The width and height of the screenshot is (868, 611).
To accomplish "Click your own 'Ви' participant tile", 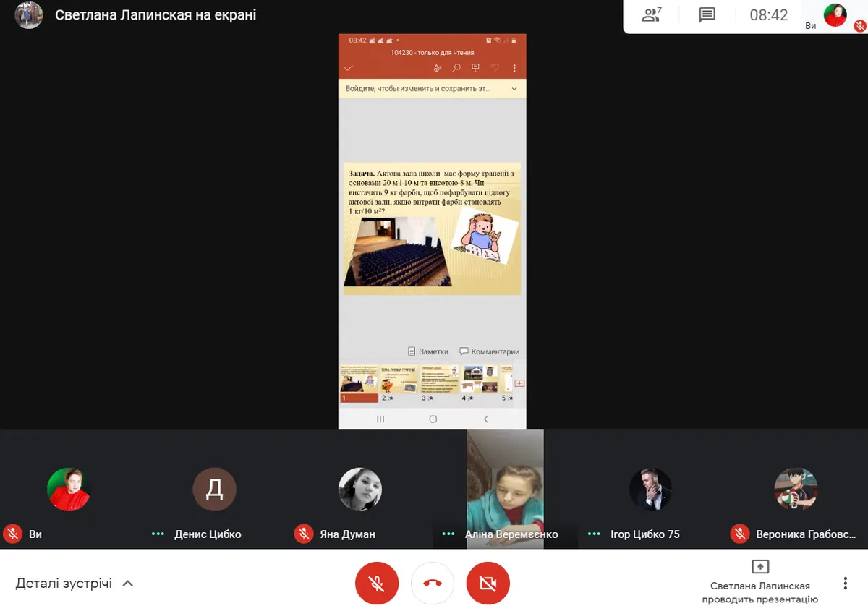I will 69,490.
